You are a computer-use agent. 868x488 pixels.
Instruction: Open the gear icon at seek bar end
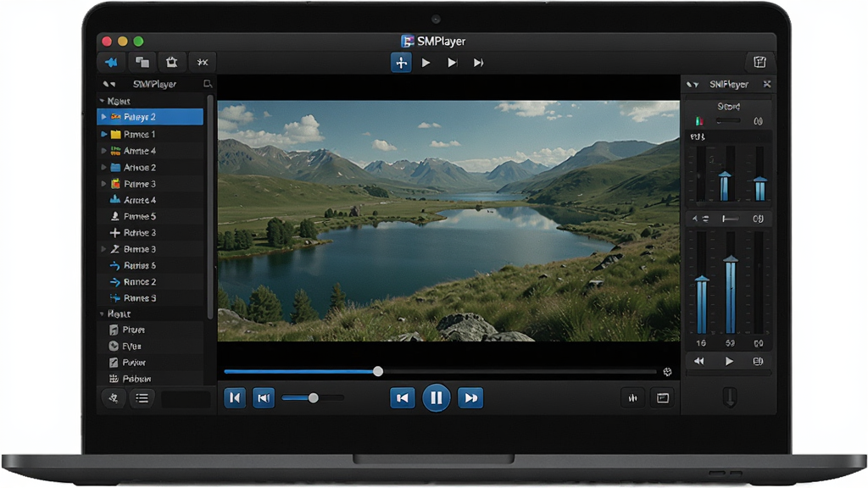(668, 372)
